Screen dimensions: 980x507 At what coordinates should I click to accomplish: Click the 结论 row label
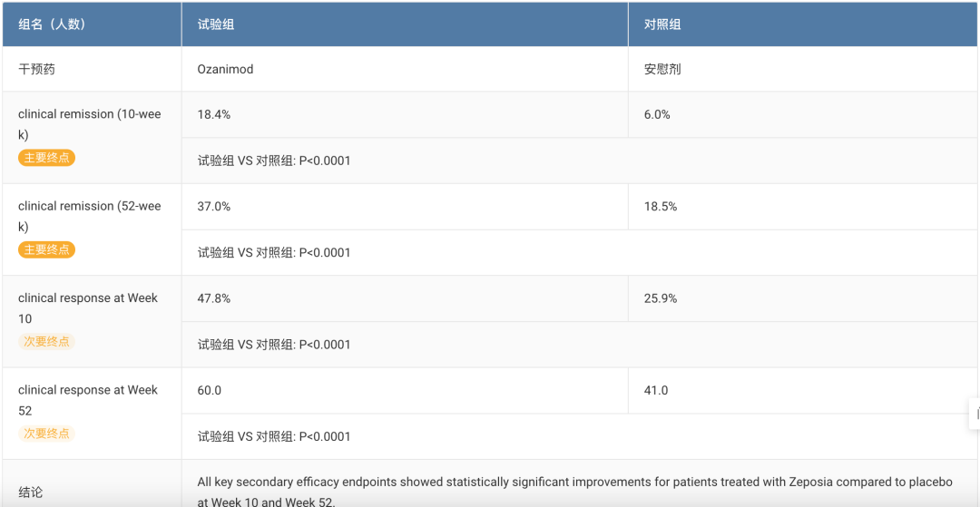[x=30, y=492]
